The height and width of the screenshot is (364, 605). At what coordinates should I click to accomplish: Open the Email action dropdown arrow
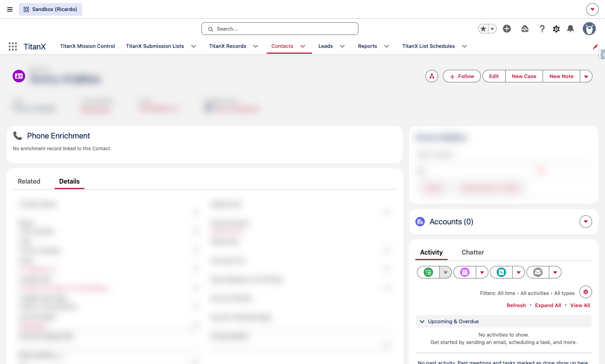[555, 272]
